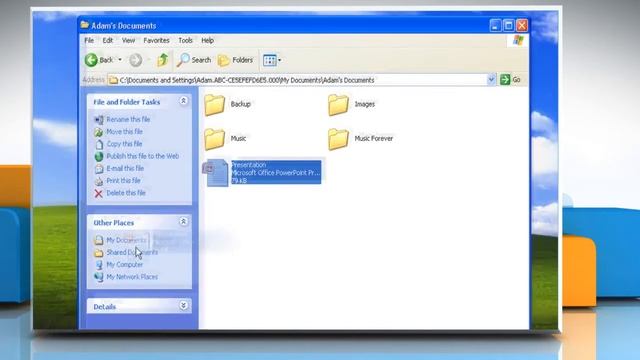
Task: Click Delete this file link
Action: pyautogui.click(x=126, y=193)
